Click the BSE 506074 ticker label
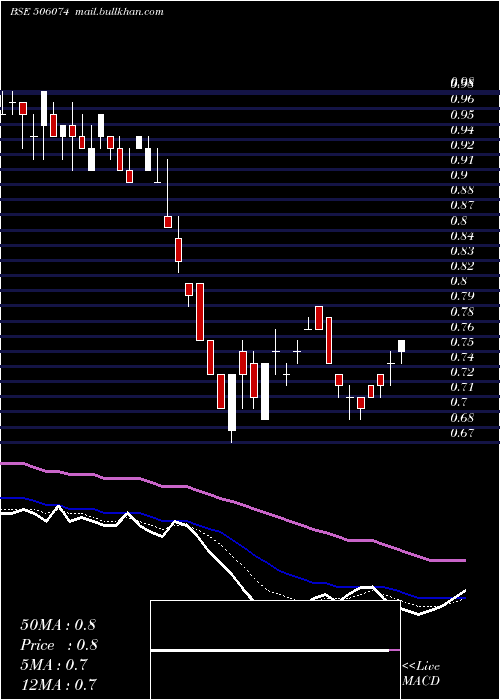The width and height of the screenshot is (500, 700). tap(39, 12)
